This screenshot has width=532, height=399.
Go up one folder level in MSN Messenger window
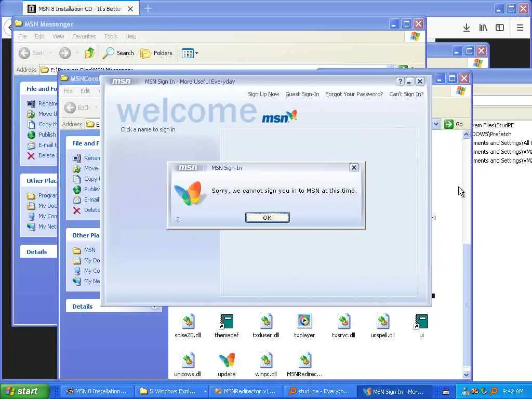pyautogui.click(x=90, y=53)
